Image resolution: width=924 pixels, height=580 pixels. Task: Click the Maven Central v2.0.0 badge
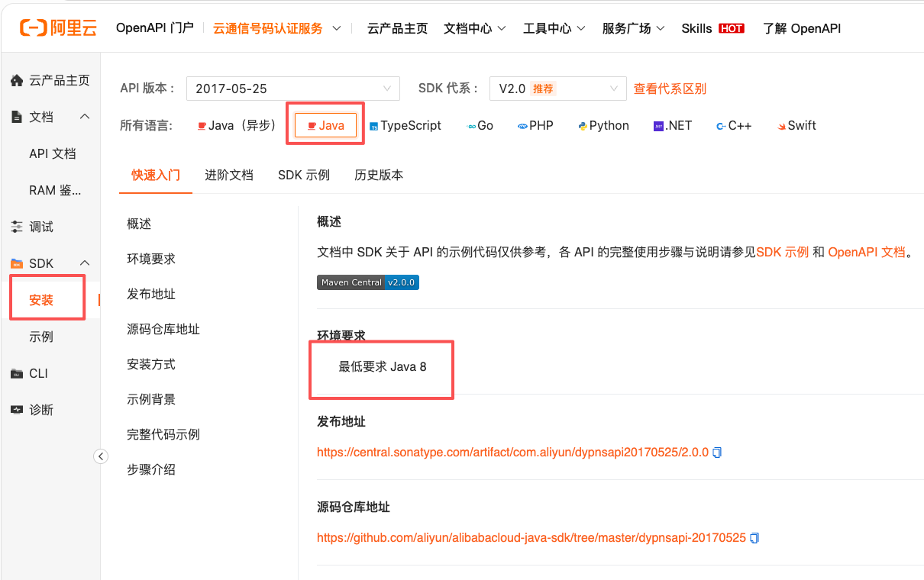(368, 282)
